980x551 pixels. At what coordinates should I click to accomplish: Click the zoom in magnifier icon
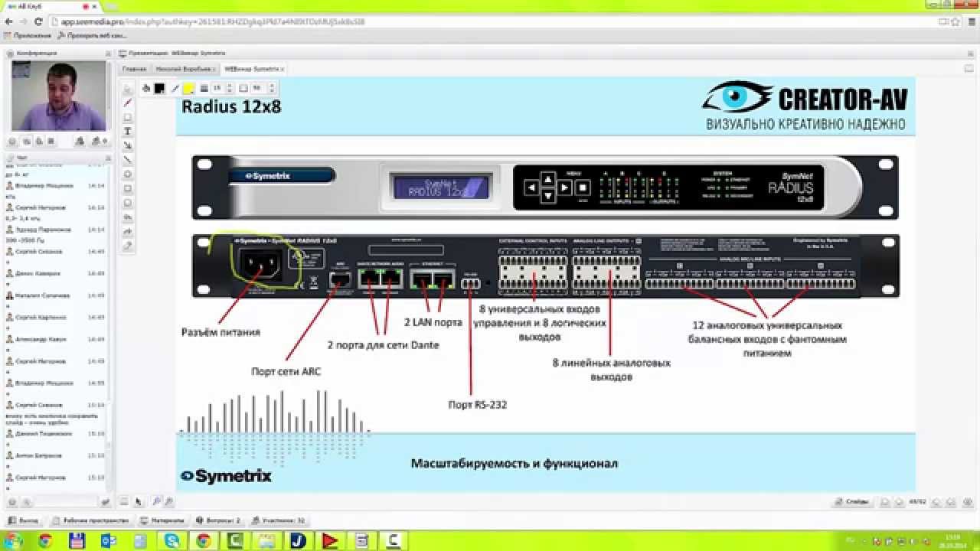pos(156,501)
